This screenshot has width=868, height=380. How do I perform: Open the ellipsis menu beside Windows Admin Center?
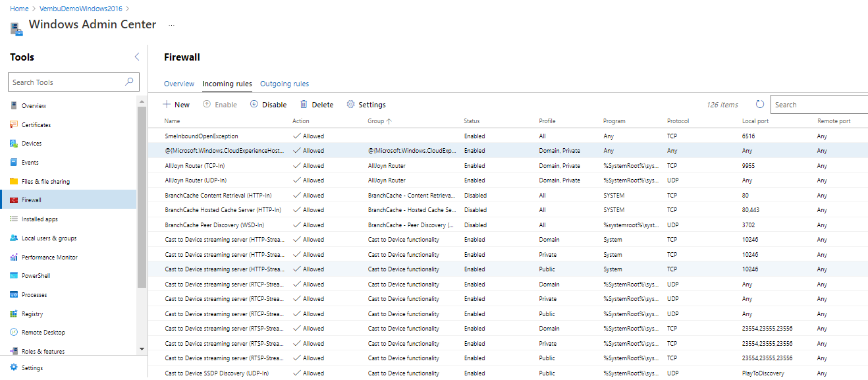pos(172,25)
